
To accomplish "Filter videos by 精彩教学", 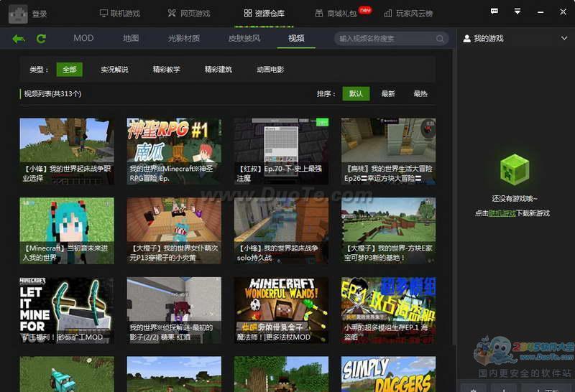I will coord(167,70).
